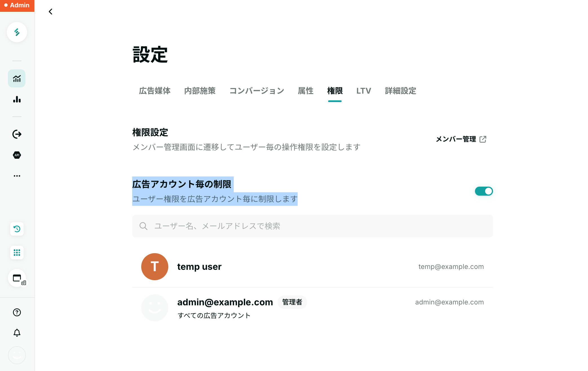Click the three-dots more icon
588x371 pixels.
coord(17,176)
